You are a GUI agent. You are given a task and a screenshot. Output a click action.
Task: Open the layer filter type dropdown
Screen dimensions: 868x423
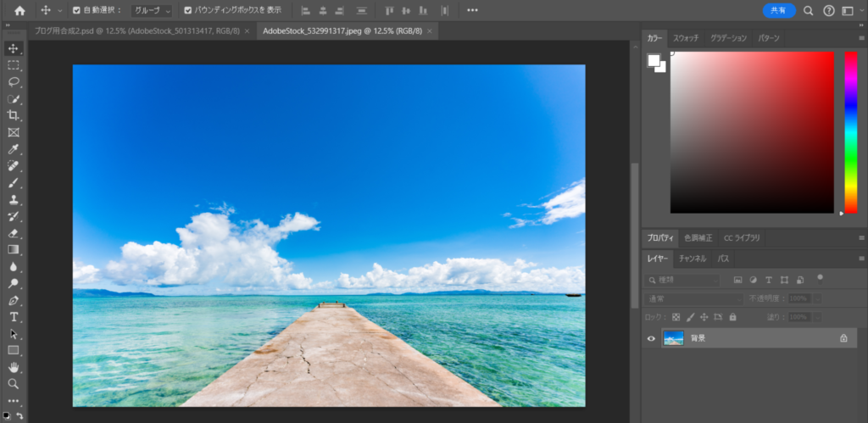pos(683,279)
